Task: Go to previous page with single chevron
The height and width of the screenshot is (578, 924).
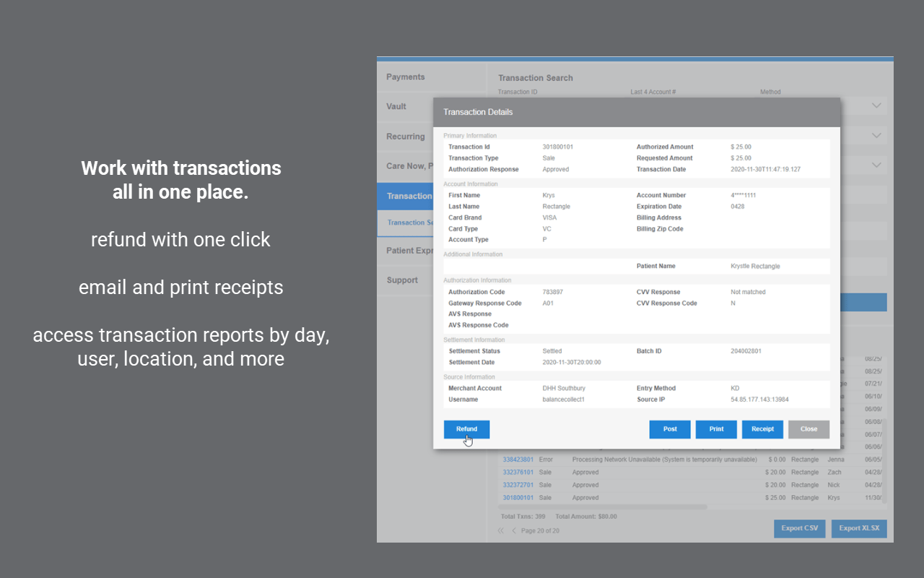Action: [x=514, y=530]
